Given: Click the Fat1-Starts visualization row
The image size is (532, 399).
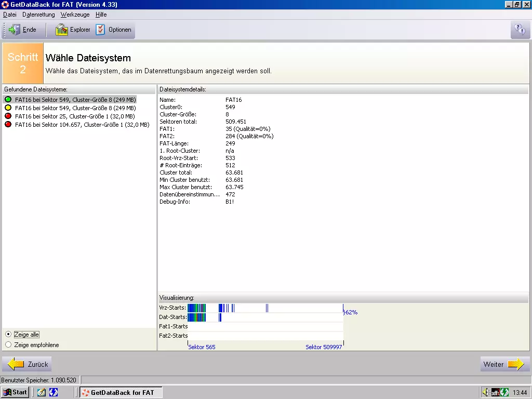Looking at the screenshot, I should (265, 326).
